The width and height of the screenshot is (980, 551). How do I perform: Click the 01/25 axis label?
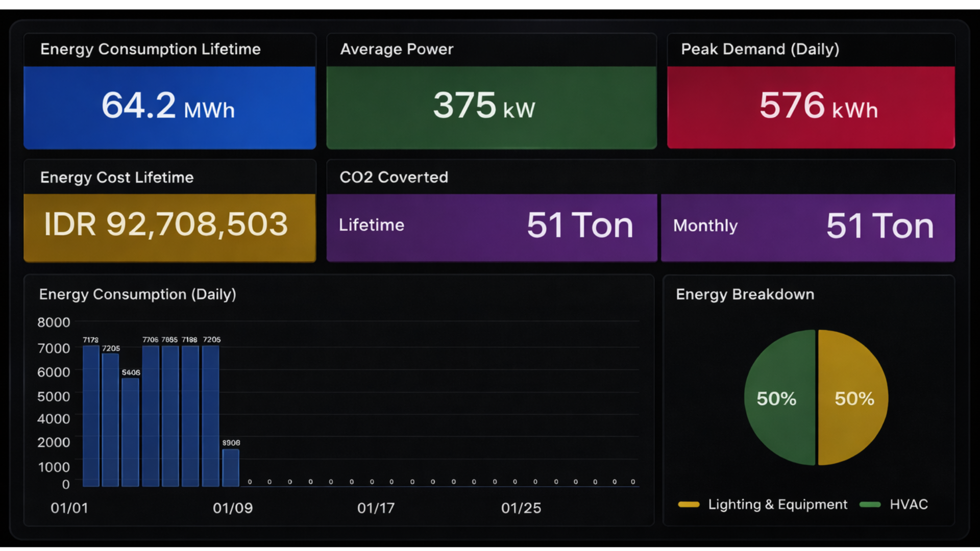click(522, 508)
